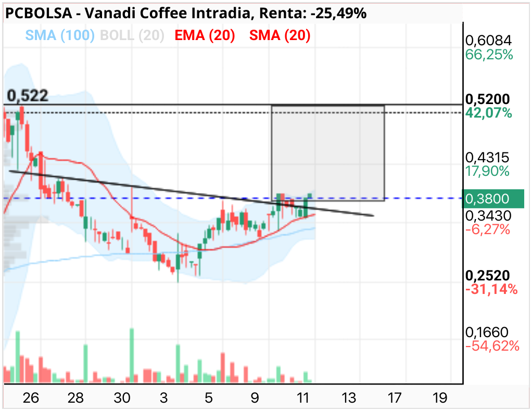Click the 0,1660 price axis value
This screenshot has height=411, width=532.
tap(487, 332)
